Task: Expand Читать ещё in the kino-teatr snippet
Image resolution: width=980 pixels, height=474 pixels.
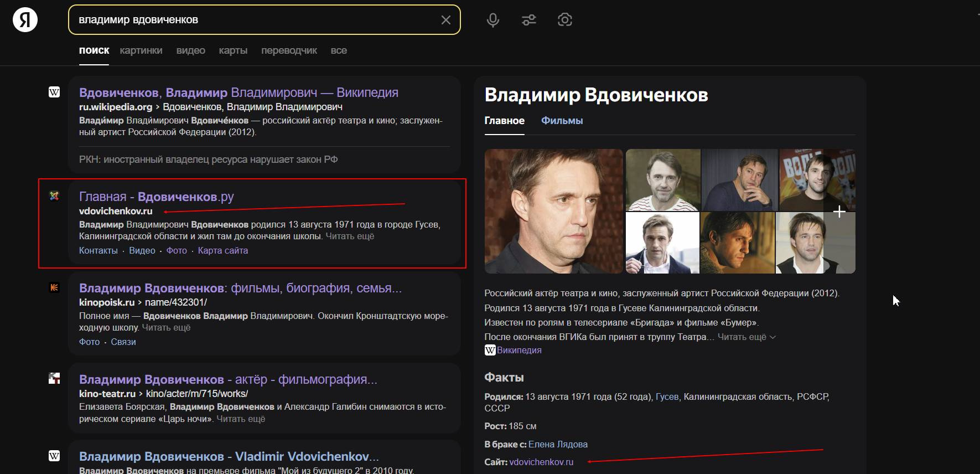Action: click(241, 419)
